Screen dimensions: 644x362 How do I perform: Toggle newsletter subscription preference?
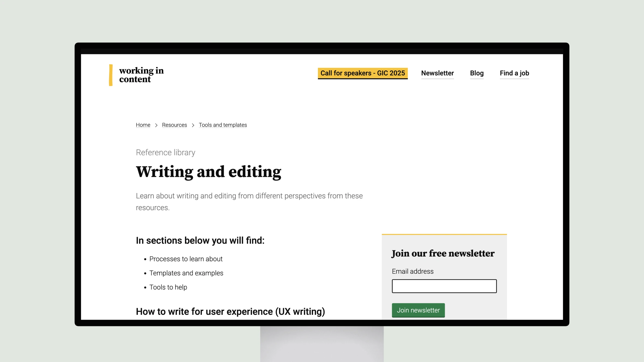(418, 310)
